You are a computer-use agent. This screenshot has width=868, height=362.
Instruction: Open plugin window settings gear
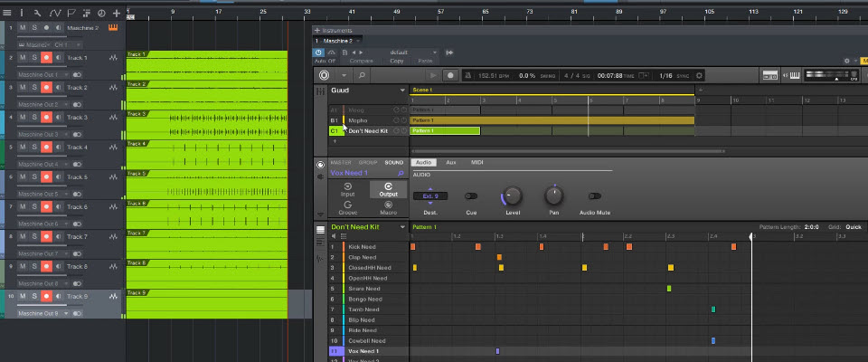pos(847,61)
